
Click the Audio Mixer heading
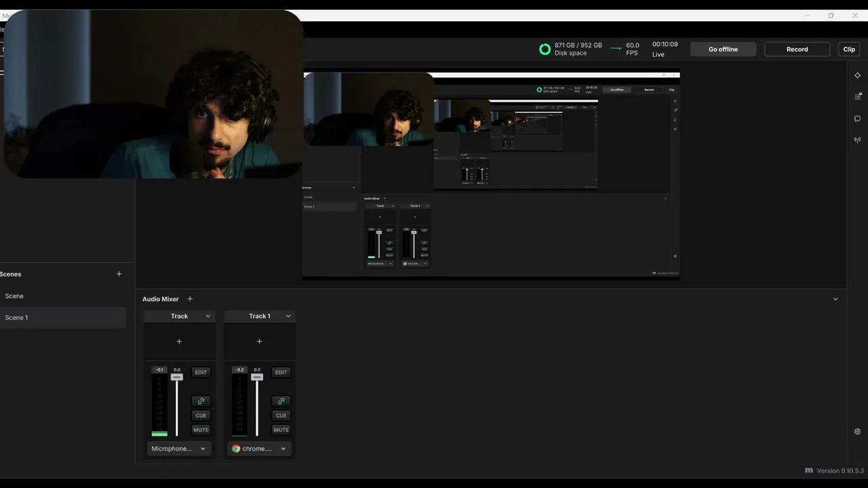click(x=161, y=299)
